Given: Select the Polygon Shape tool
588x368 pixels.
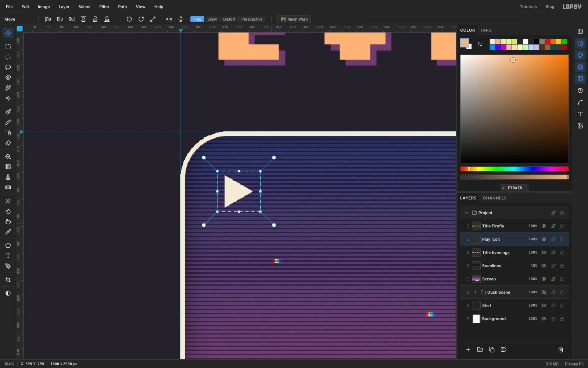Looking at the screenshot, I should point(8,245).
